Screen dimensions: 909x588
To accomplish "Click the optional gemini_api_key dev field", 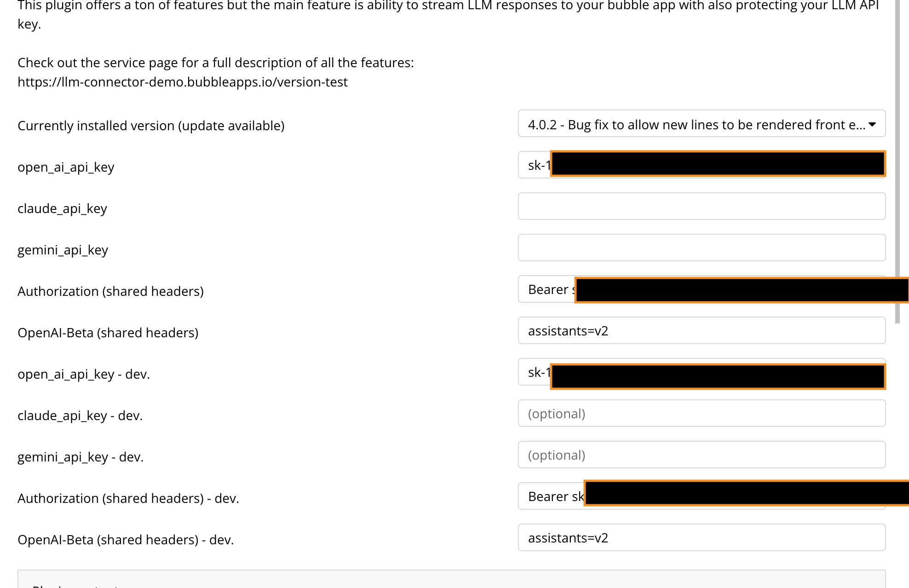I will pyautogui.click(x=702, y=455).
